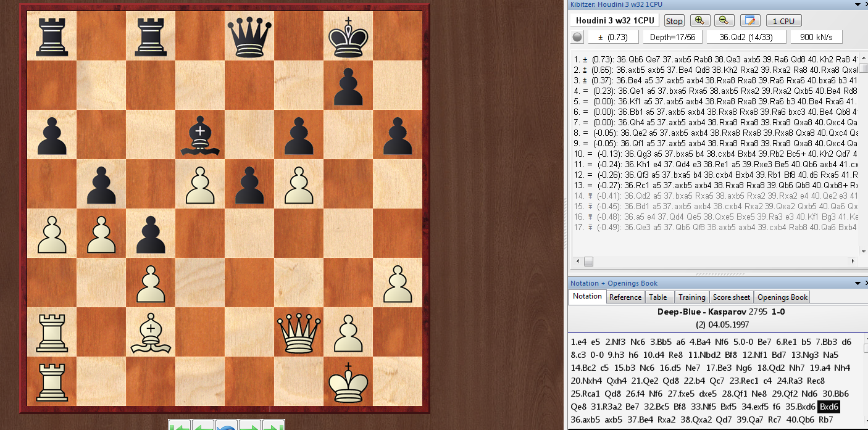The width and height of the screenshot is (868, 430).
Task: Decrease engine variation lines with minus magnifier
Action: pyautogui.click(x=724, y=20)
